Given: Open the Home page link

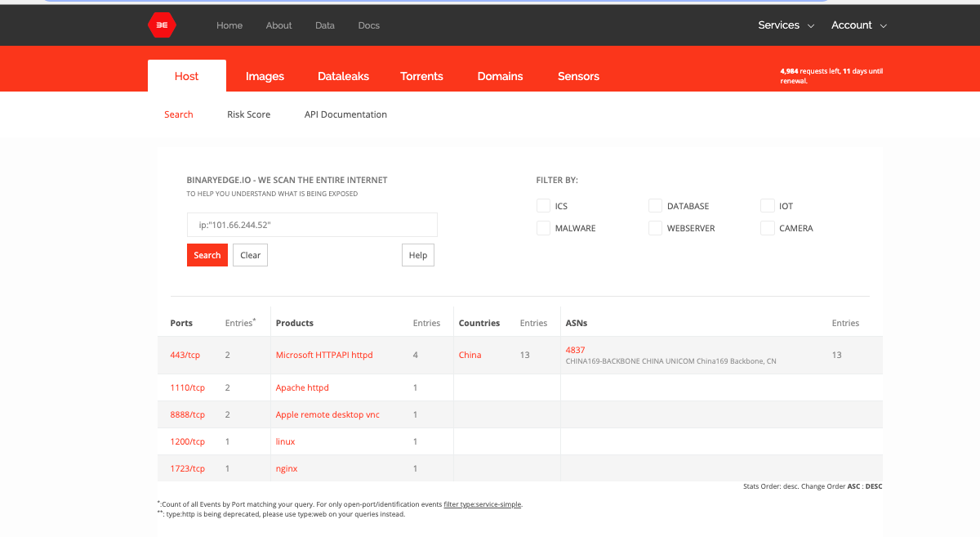Looking at the screenshot, I should [229, 25].
